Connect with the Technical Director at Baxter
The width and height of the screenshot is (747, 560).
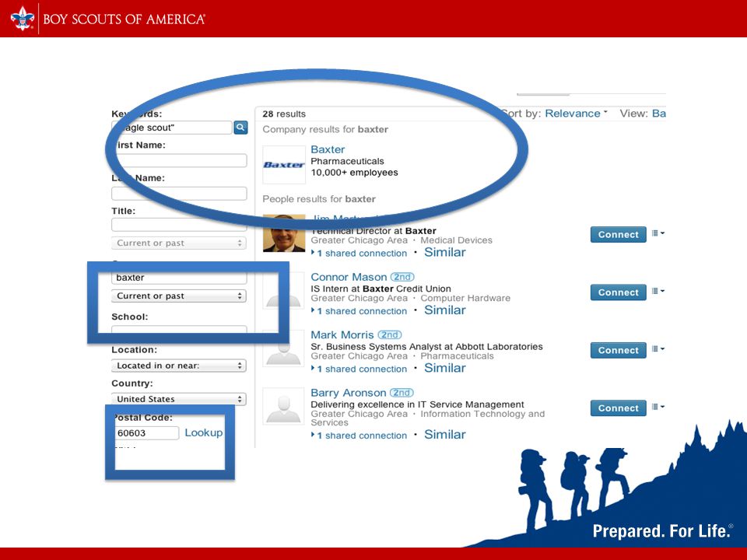[x=619, y=234]
